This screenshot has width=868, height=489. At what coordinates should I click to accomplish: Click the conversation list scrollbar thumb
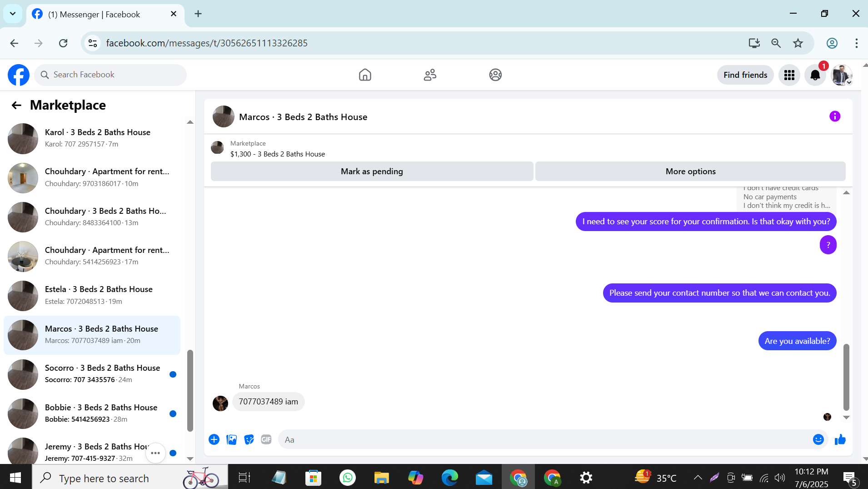click(190, 390)
